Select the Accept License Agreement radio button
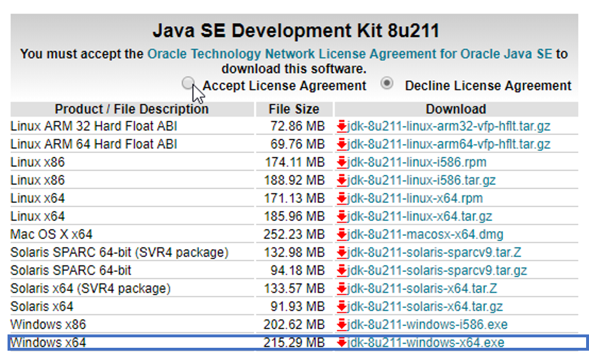 point(188,83)
